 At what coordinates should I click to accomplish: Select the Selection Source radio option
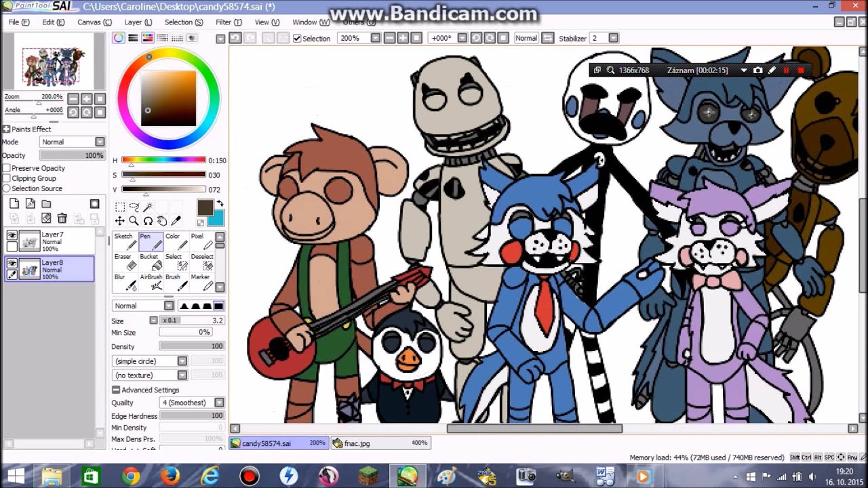pos(7,188)
